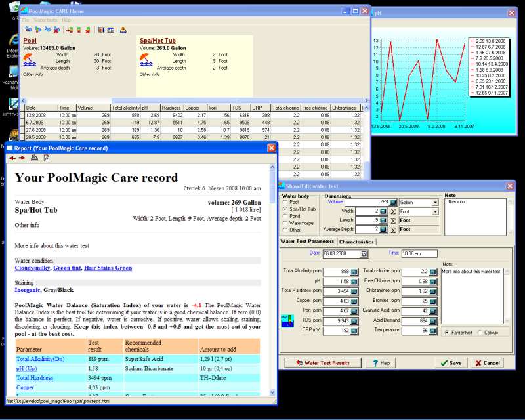Open the calendar picker in the Date field
525x420 pixels.
[364, 254]
